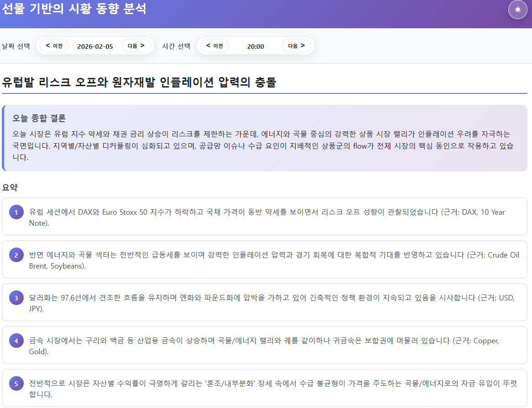Viewport: 532px width, 408px height.
Task: Select the headline 유럽발 리스크 오프와 원자재발 인플레이션
Action: [139, 82]
